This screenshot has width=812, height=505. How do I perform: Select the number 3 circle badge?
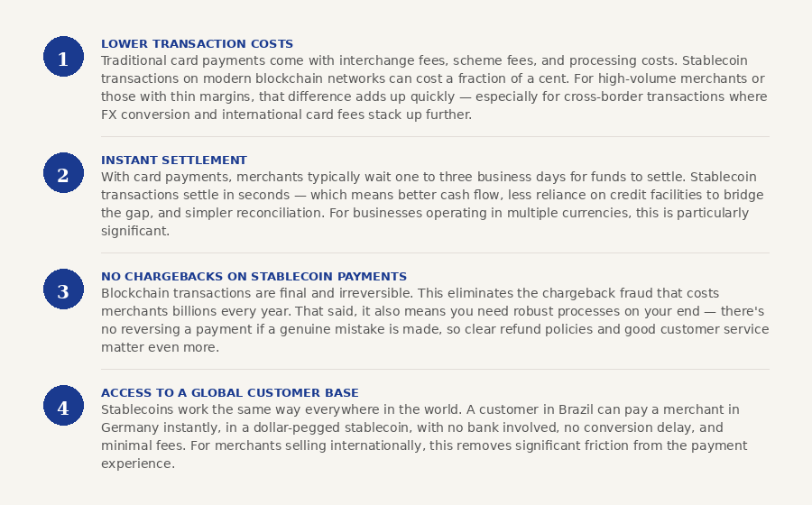(x=63, y=289)
